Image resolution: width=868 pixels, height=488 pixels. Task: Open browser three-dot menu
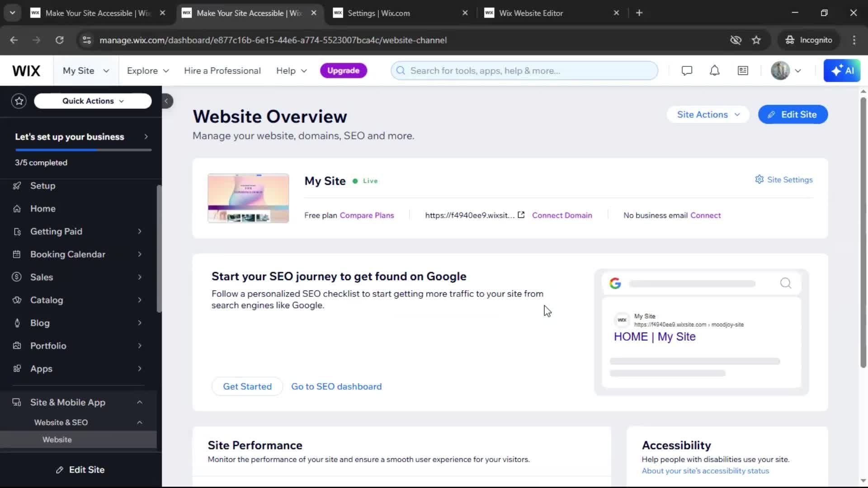pyautogui.click(x=854, y=40)
